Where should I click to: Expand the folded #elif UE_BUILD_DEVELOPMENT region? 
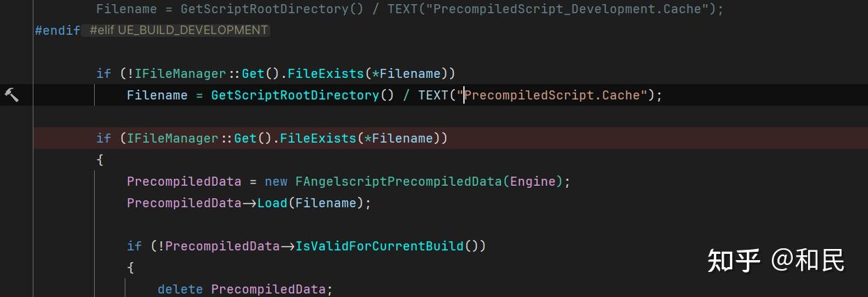click(x=178, y=30)
